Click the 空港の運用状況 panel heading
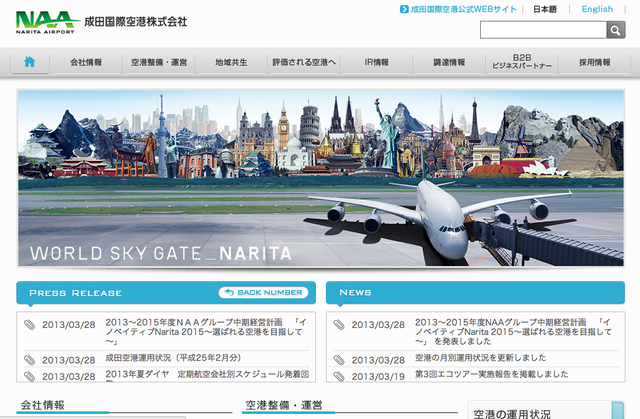Image resolution: width=640 pixels, height=419 pixels. pyautogui.click(x=512, y=414)
